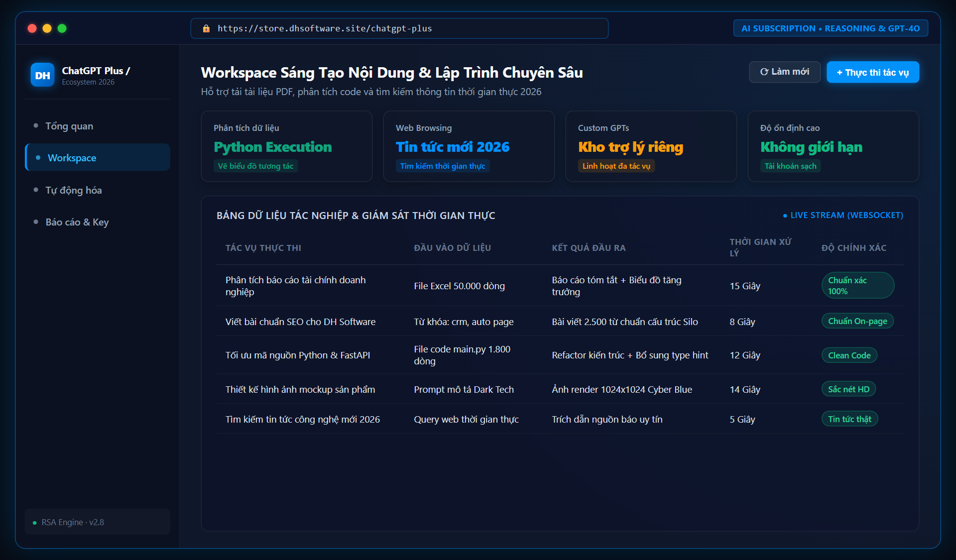Viewport: 956px width, 560px height.
Task: Select the Phân tích báo cáo tài chính row
Action: pos(560,286)
